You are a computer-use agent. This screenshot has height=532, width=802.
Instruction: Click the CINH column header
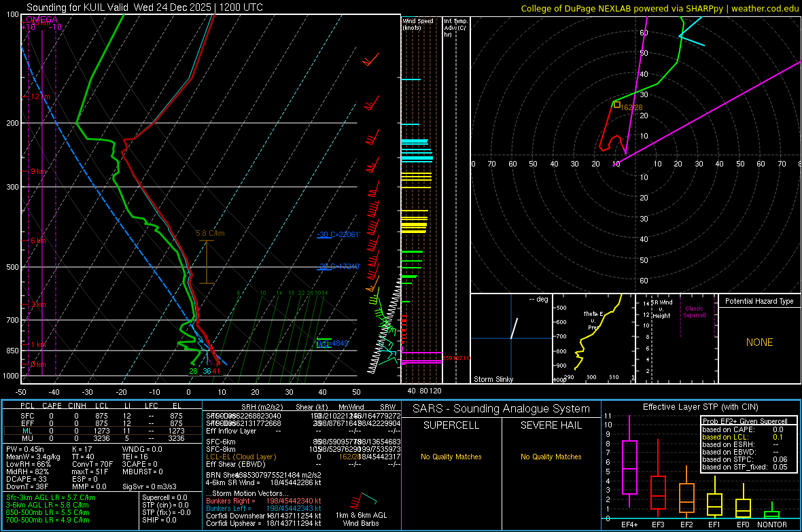(77, 406)
